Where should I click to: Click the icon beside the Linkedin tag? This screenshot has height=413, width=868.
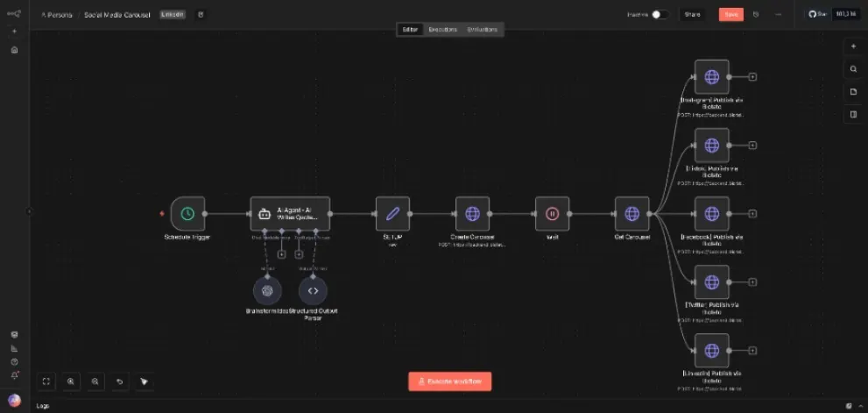click(x=201, y=15)
